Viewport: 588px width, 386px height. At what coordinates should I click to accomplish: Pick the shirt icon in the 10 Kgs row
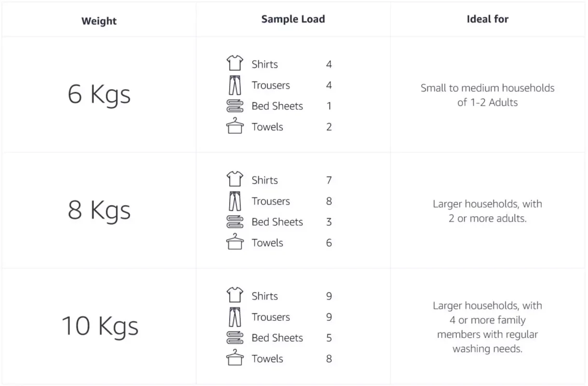[235, 295]
